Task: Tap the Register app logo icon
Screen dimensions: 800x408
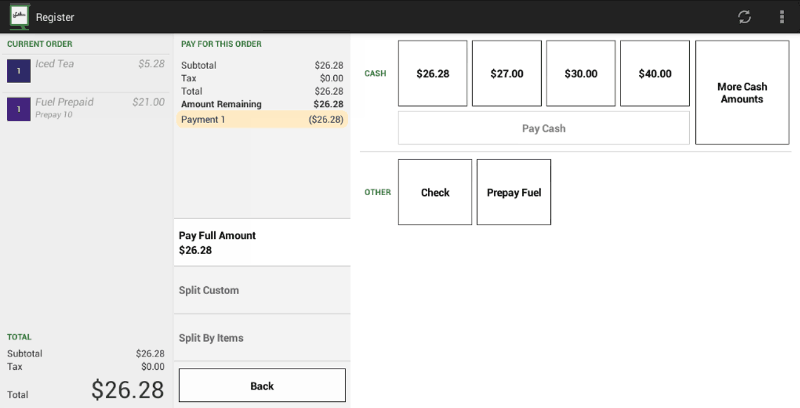Action: point(19,17)
